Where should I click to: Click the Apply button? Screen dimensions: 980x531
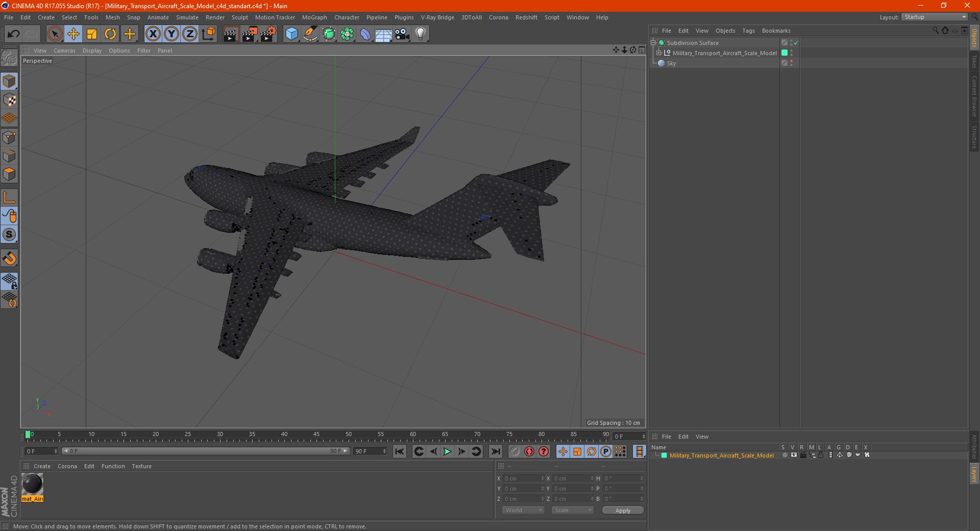tap(623, 511)
